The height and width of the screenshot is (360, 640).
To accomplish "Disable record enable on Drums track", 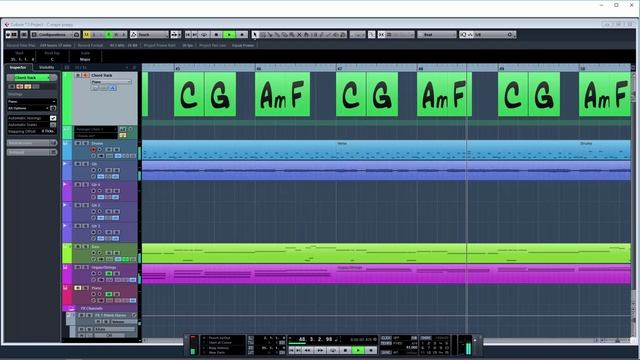I will coord(93,150).
